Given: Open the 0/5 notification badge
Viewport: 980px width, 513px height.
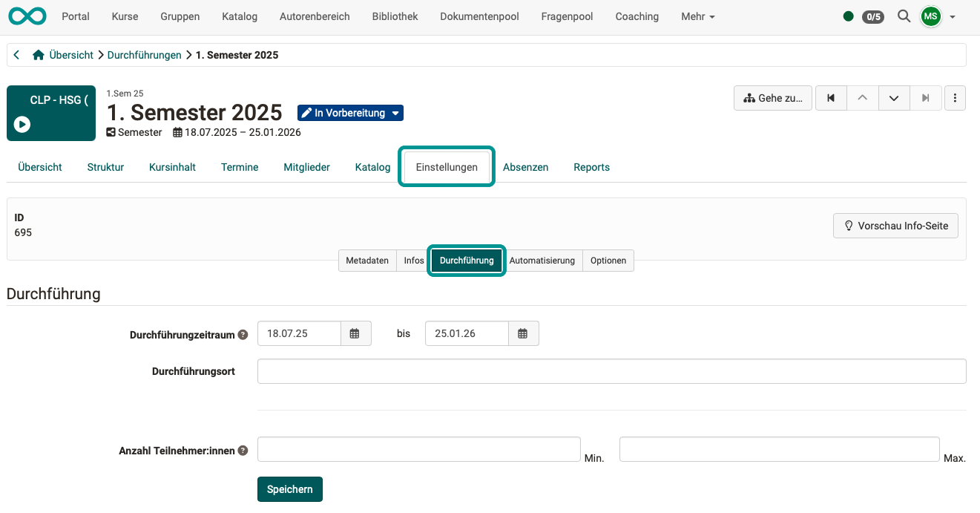Looking at the screenshot, I should [x=872, y=16].
